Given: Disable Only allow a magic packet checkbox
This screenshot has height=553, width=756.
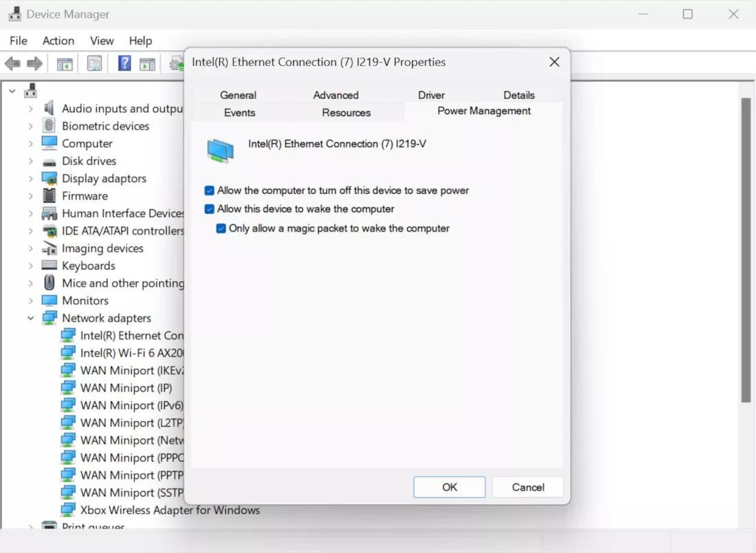Looking at the screenshot, I should (x=221, y=228).
